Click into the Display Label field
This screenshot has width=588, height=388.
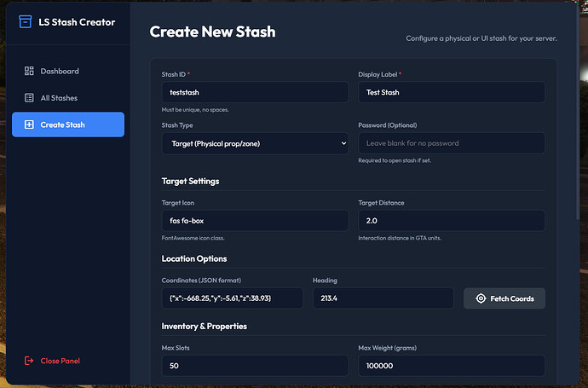452,92
